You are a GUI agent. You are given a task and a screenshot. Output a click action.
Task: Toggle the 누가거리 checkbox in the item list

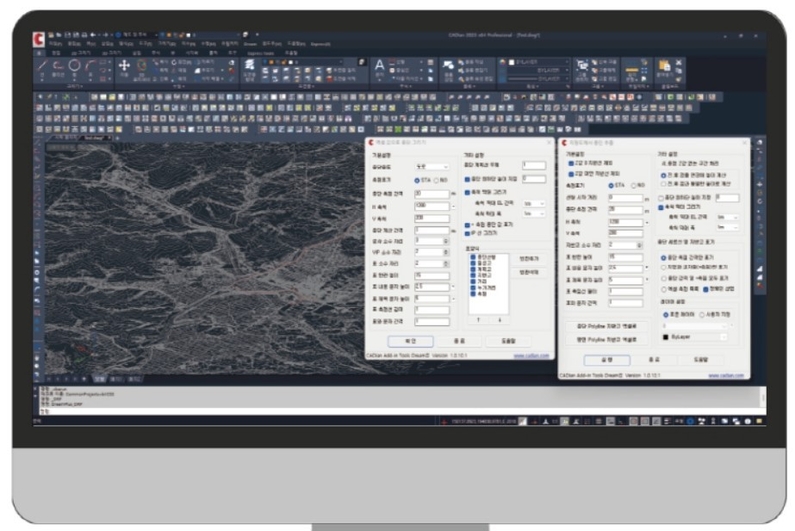pos(473,288)
